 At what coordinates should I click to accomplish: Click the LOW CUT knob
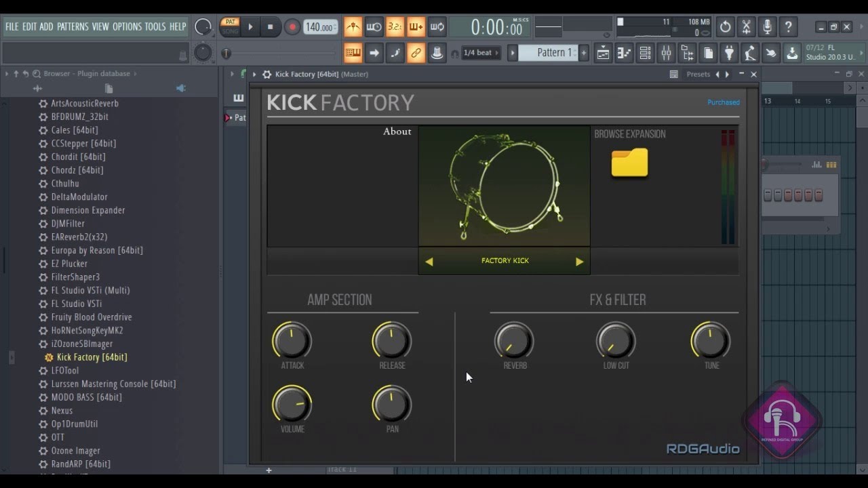[616, 340]
